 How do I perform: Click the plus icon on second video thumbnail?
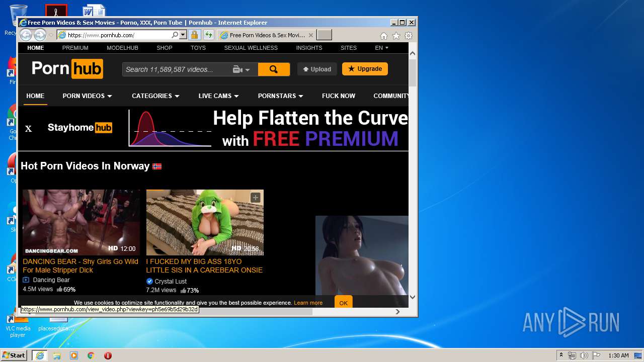click(256, 198)
